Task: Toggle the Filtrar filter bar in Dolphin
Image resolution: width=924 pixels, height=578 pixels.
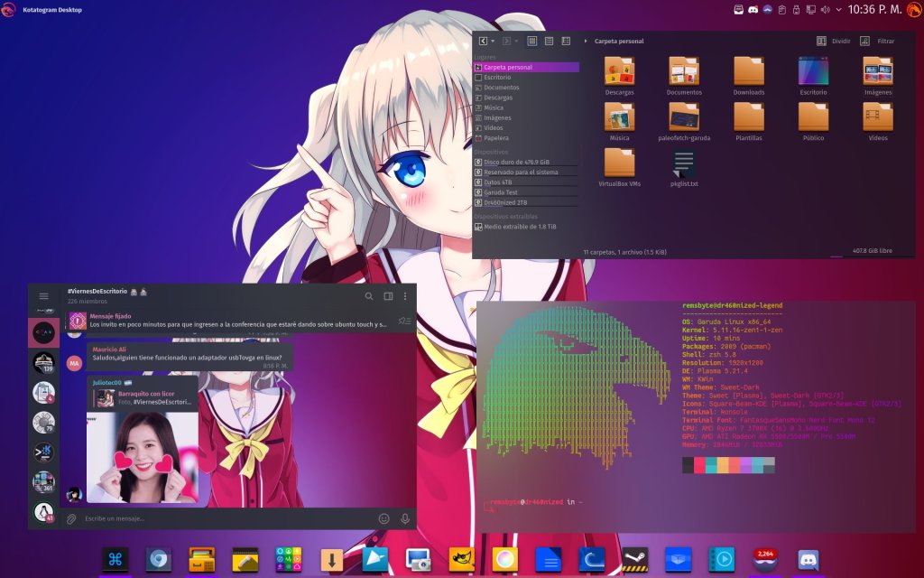Action: [x=877, y=41]
